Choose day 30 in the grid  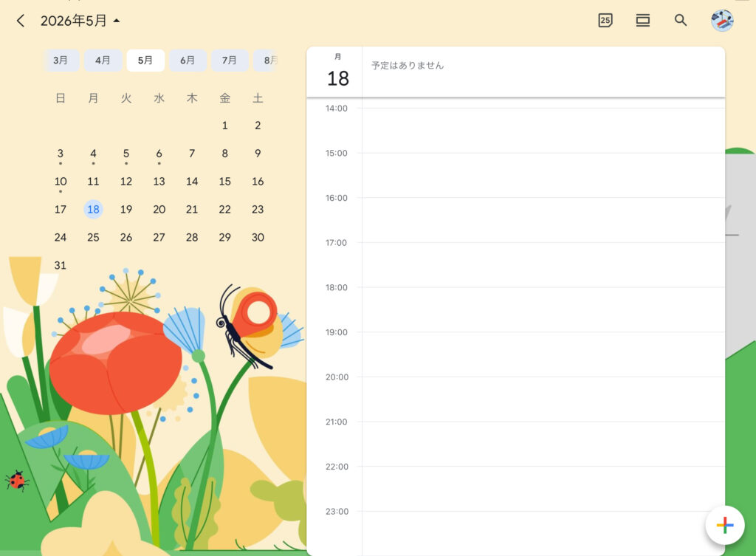pos(258,237)
